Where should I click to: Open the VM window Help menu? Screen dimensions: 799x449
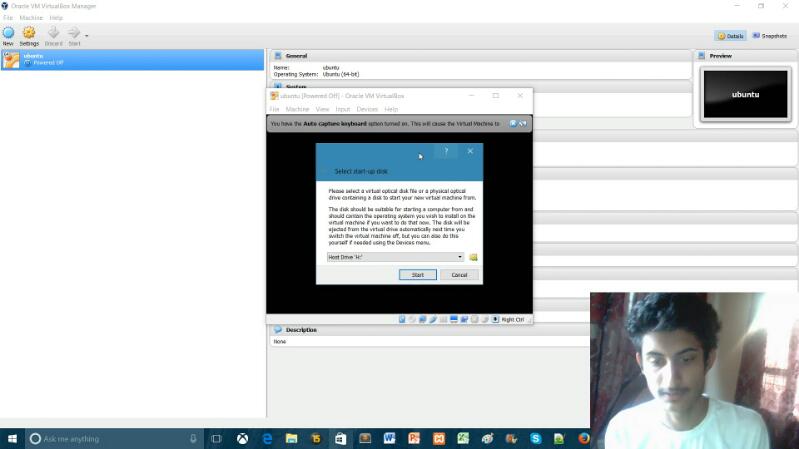[391, 109]
